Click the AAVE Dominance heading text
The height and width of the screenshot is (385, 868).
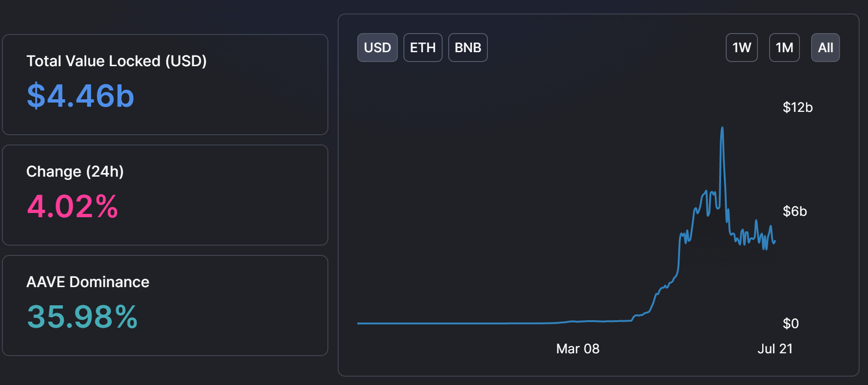[88, 282]
